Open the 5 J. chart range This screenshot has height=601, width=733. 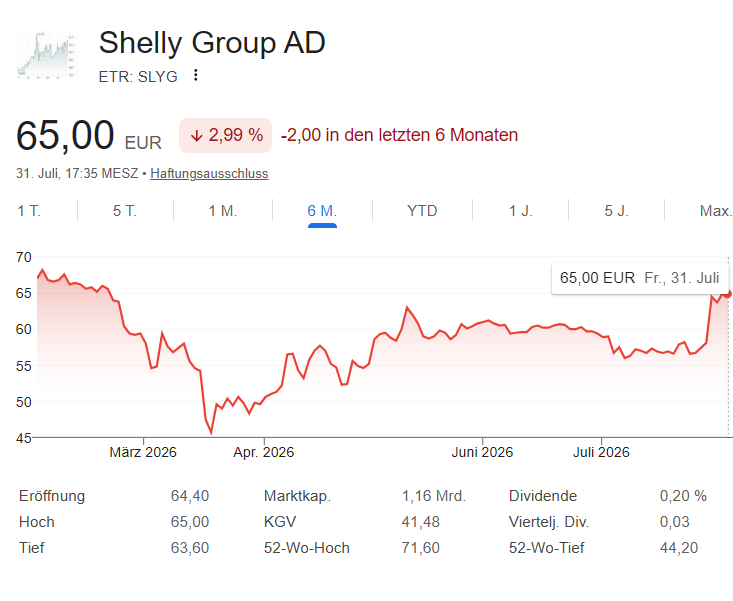coord(617,211)
